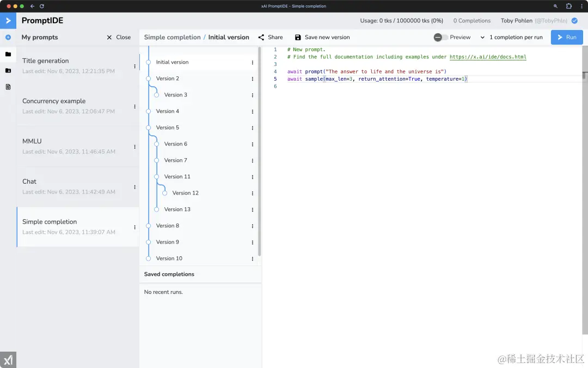Open the folder icon in the sidebar
Viewport: 588px width, 368px height.
(x=8, y=54)
